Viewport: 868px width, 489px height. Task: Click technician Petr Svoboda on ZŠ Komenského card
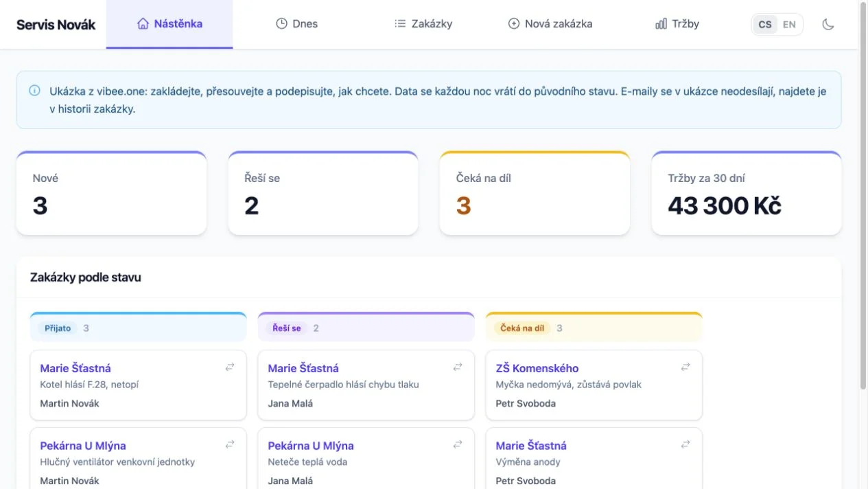click(x=526, y=404)
